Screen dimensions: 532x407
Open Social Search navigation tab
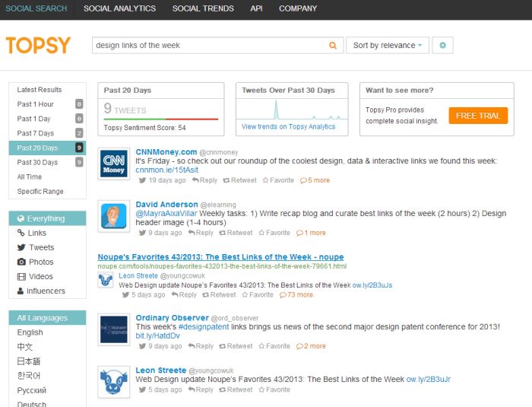click(x=36, y=8)
